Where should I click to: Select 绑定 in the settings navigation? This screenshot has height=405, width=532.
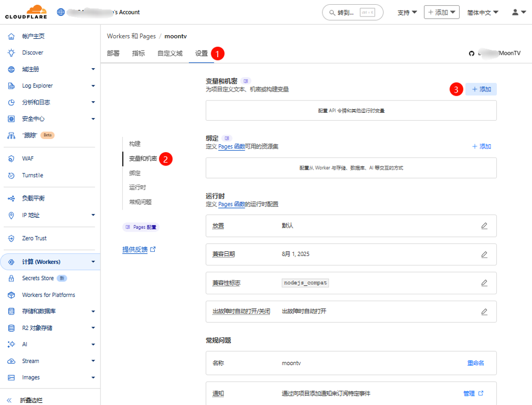click(135, 173)
